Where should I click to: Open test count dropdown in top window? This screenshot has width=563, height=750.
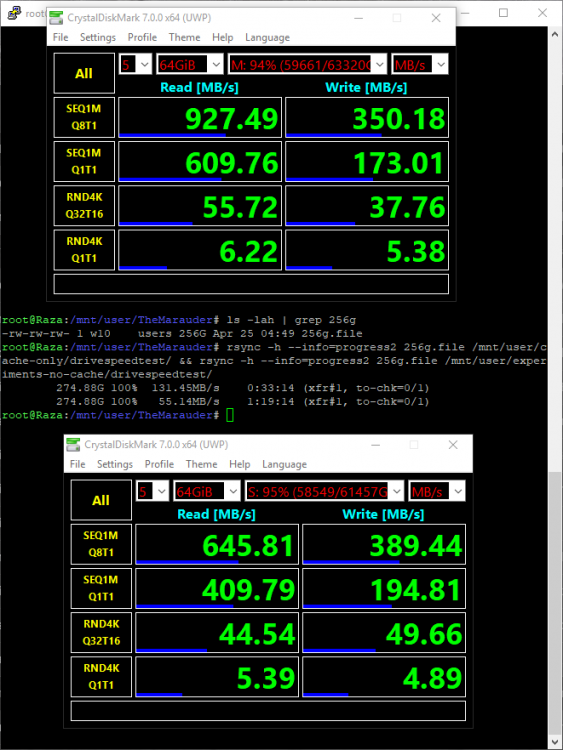click(135, 64)
